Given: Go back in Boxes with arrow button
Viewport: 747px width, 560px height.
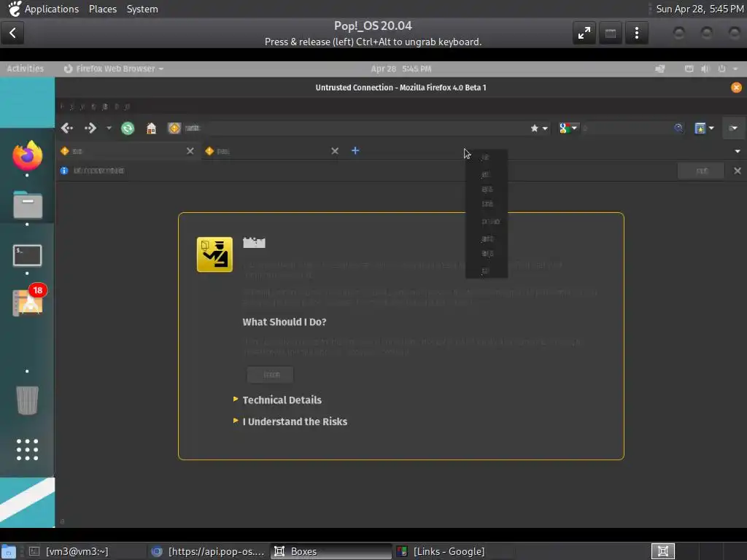Looking at the screenshot, I should tap(12, 33).
